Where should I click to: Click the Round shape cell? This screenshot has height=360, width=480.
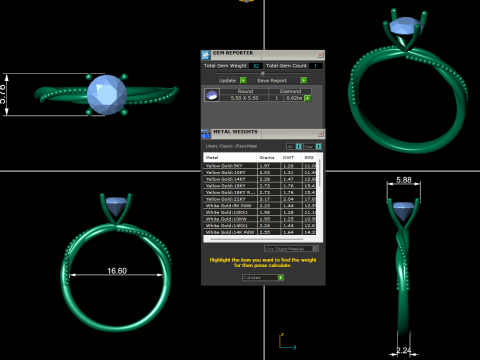245,91
